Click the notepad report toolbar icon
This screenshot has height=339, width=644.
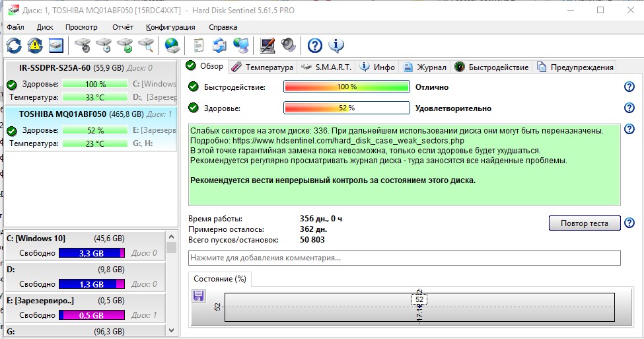pyautogui.click(x=197, y=45)
